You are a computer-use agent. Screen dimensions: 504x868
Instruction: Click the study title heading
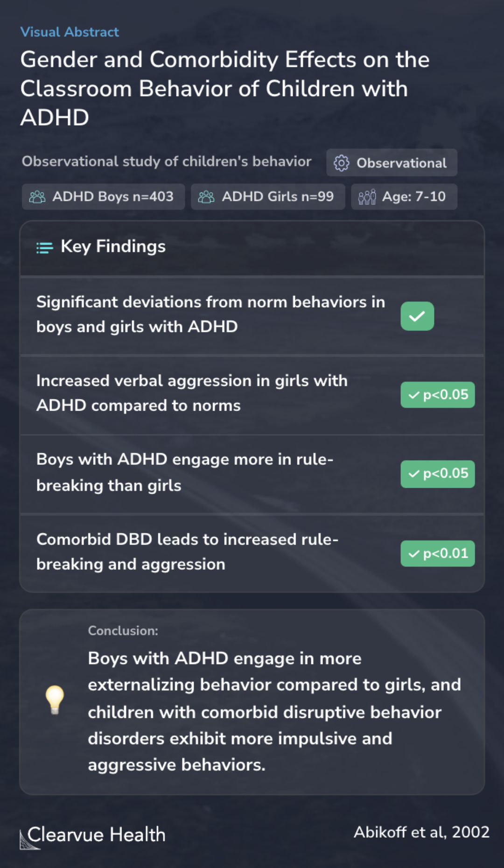click(225, 89)
